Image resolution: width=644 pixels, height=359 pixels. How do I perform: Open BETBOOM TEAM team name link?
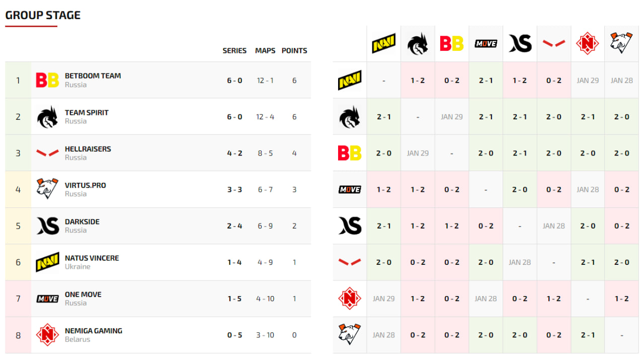(93, 76)
